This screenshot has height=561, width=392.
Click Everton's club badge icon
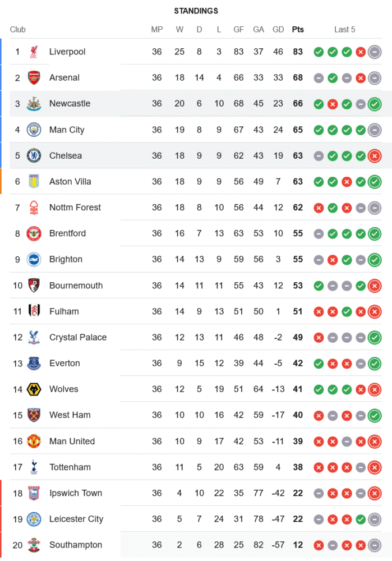point(34,364)
